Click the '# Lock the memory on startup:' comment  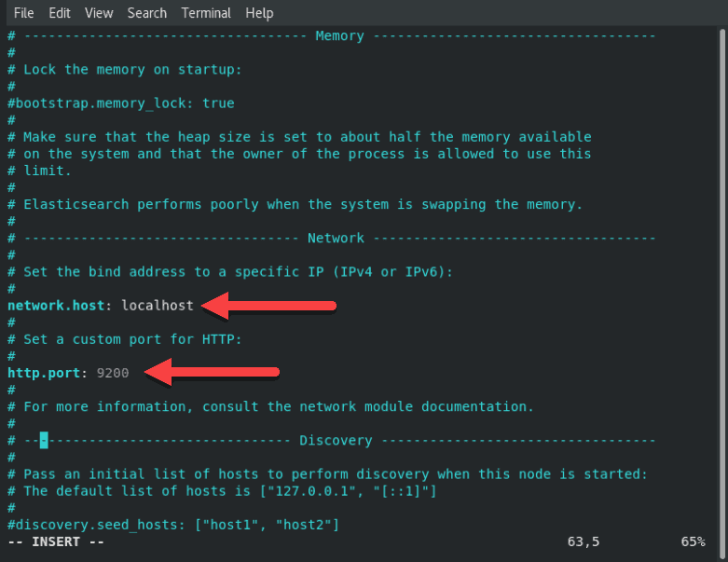[x=124, y=70]
